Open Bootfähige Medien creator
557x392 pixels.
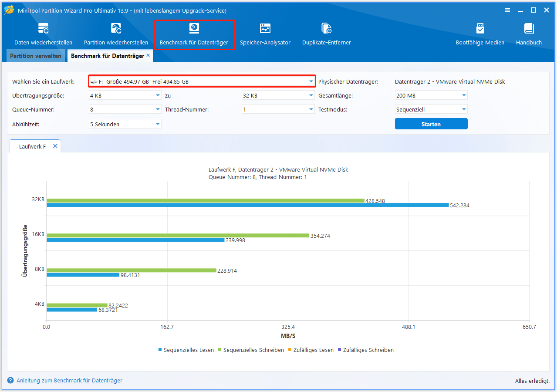[480, 34]
